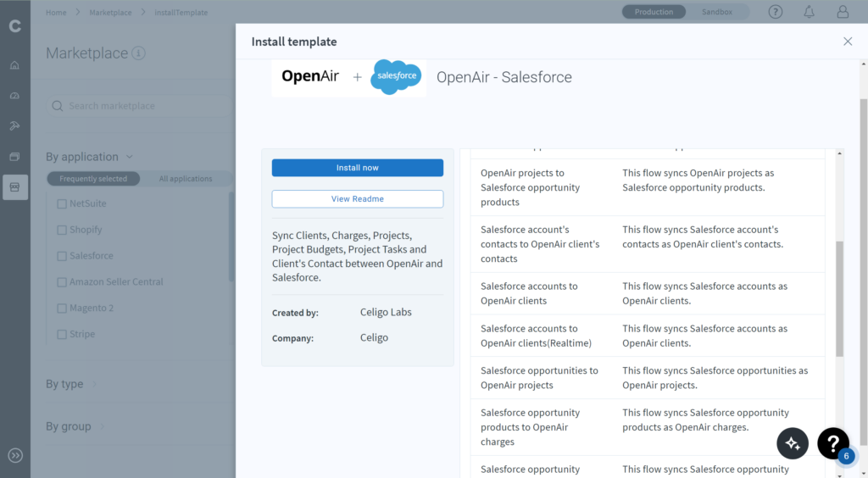Check the Salesforce application filter

[x=62, y=256]
